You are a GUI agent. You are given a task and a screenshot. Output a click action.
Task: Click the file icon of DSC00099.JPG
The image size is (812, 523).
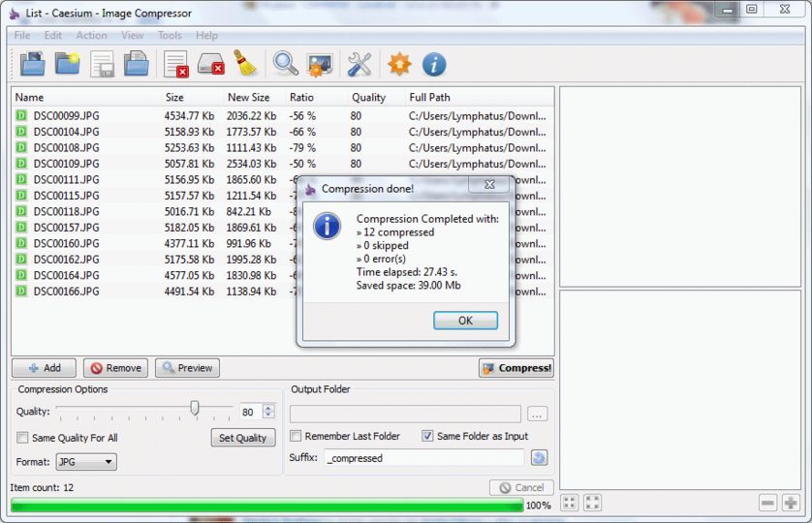tap(21, 115)
